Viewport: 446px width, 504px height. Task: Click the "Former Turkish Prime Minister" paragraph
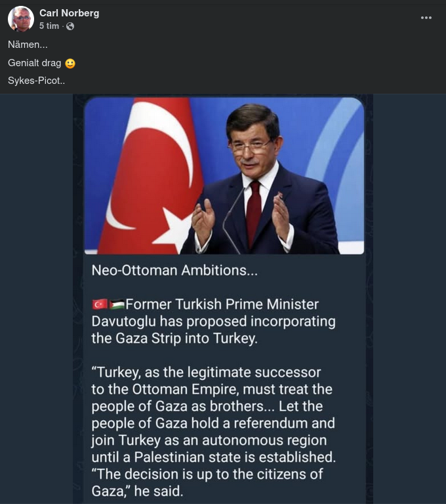[213, 322]
